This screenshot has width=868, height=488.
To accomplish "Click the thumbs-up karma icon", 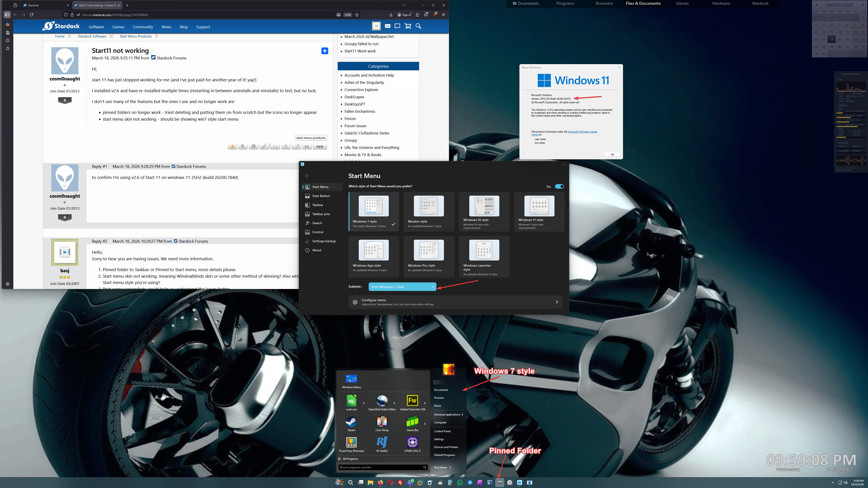I will click(x=275, y=146).
